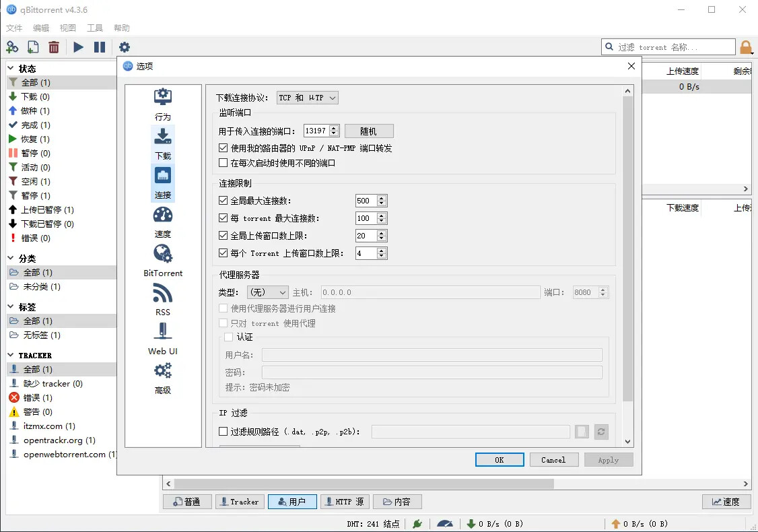
Task: Click per-torrent upload slots spinner down arrow
Action: pos(382,256)
